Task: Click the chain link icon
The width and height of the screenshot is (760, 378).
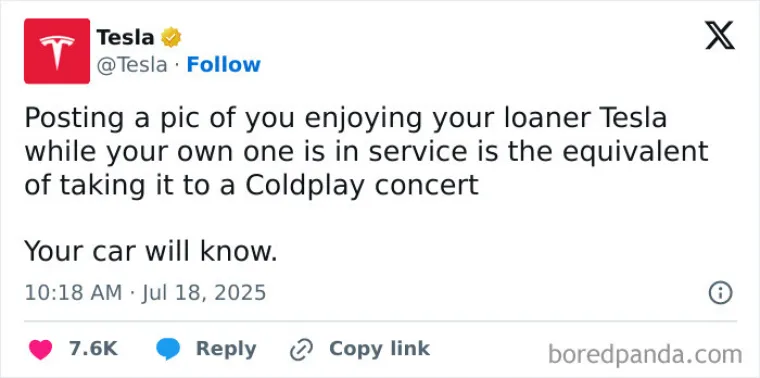Action: [x=301, y=349]
